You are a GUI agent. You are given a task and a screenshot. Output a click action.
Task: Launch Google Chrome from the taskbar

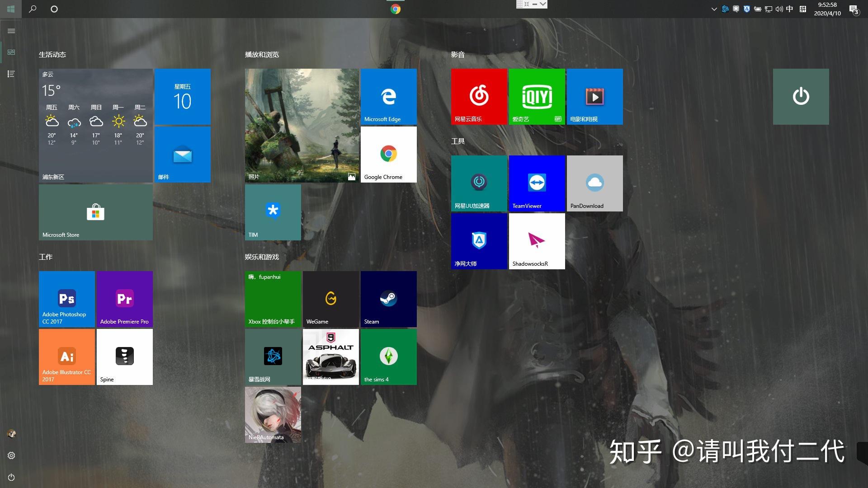395,9
